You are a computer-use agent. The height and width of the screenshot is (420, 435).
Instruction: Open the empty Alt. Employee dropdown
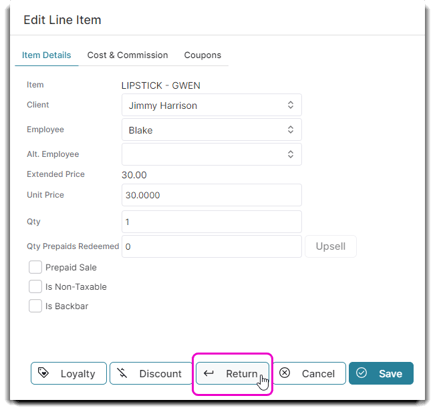click(x=212, y=154)
